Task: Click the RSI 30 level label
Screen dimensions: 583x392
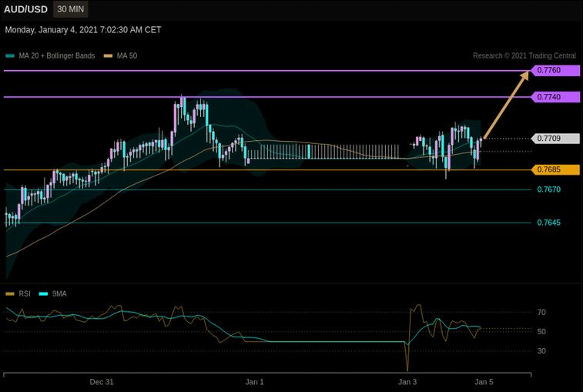Action: click(x=541, y=351)
